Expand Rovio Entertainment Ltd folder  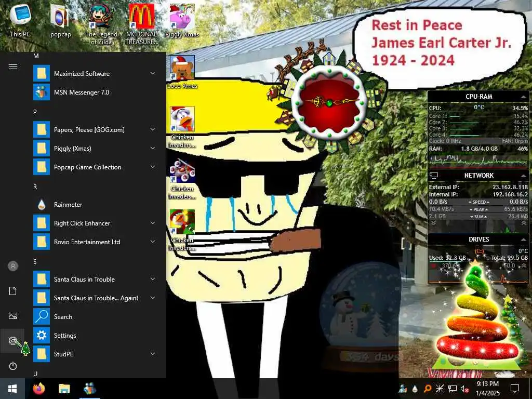153,242
